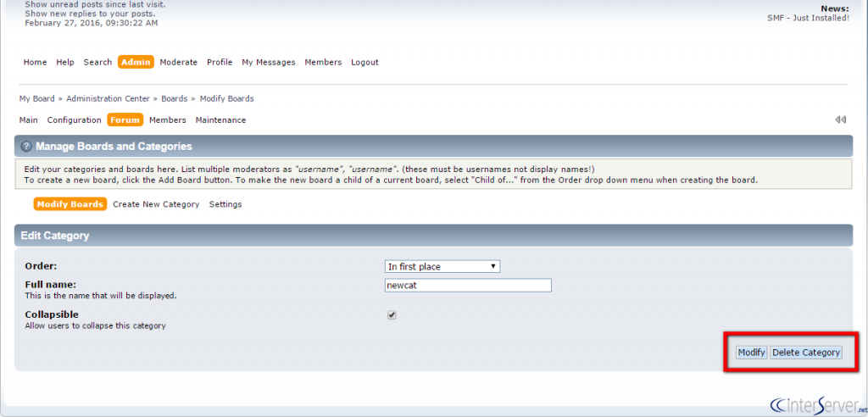Screen dimensions: 868x417
Task: Click Logout in the main menu
Action: point(364,62)
